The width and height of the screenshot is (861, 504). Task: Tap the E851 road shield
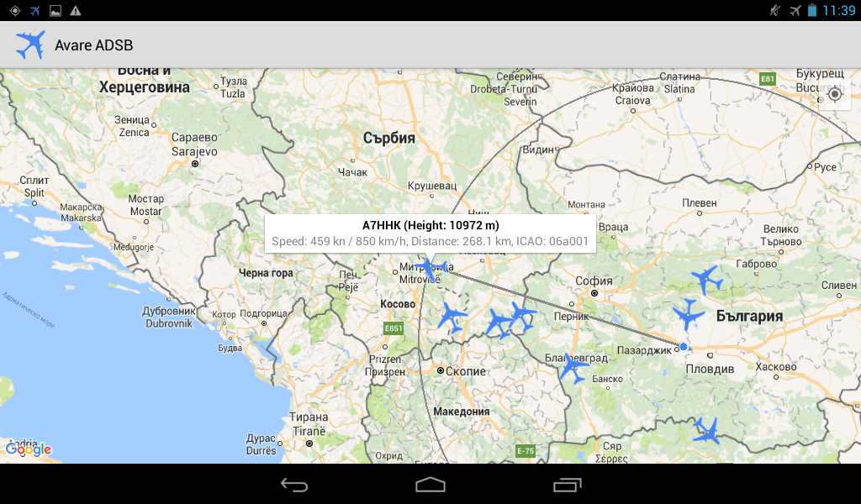394,328
